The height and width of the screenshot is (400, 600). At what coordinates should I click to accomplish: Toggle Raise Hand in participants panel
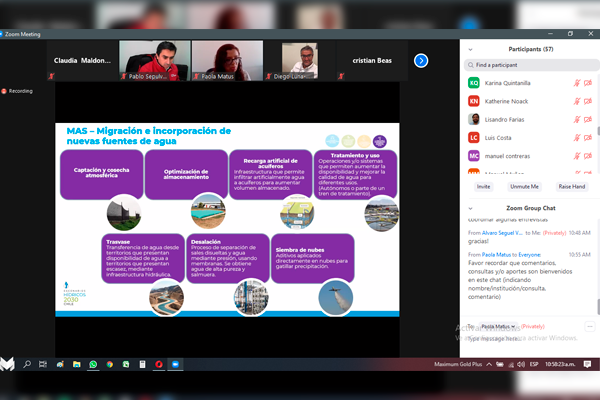pos(572,186)
